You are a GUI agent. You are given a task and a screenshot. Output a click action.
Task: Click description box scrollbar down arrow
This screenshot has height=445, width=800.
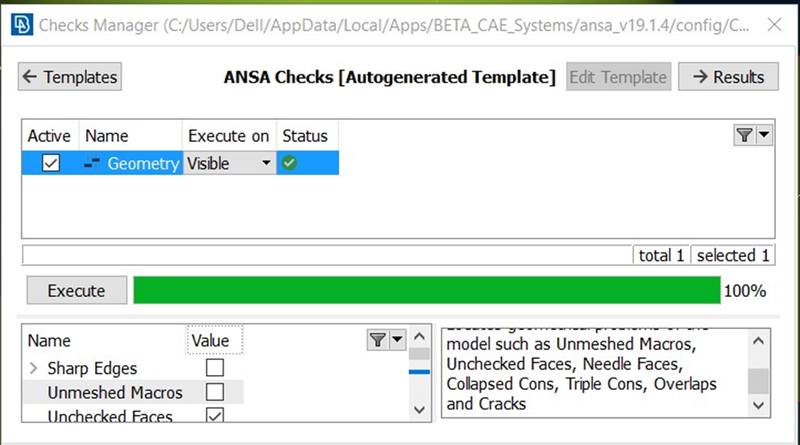pos(758,405)
